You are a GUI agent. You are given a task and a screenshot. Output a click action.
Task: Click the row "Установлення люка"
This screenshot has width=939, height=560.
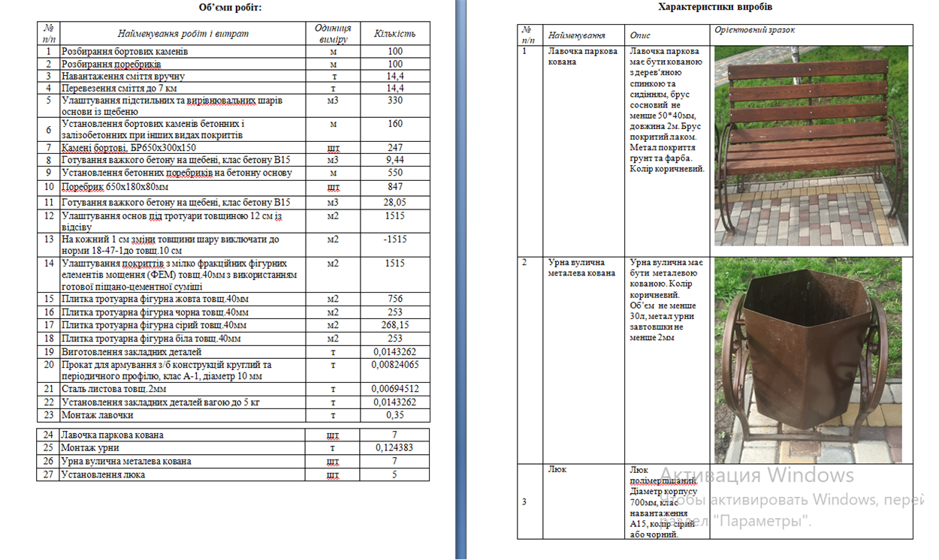(233, 474)
